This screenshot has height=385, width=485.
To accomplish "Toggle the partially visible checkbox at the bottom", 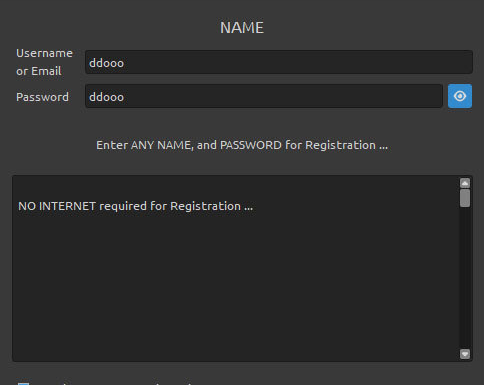I will 23,383.
